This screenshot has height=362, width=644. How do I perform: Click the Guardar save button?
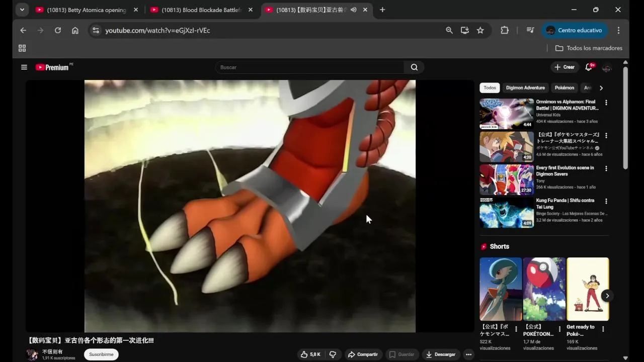coord(402,354)
